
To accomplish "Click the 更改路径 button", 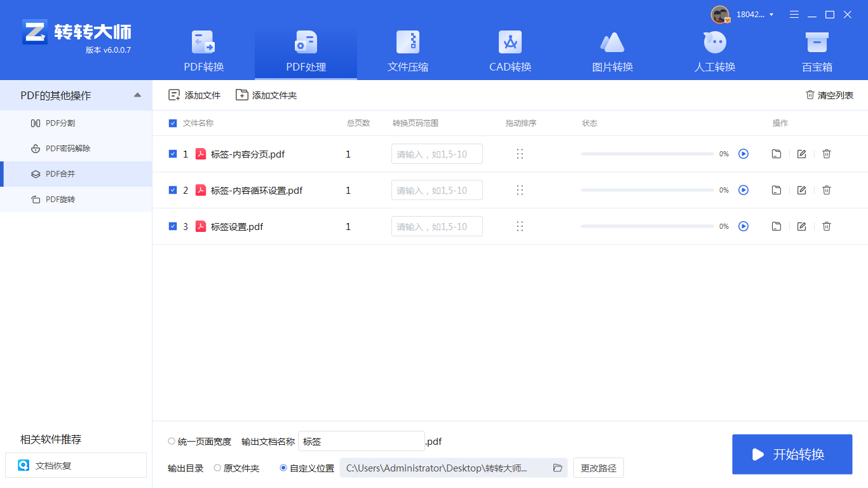I will [599, 468].
